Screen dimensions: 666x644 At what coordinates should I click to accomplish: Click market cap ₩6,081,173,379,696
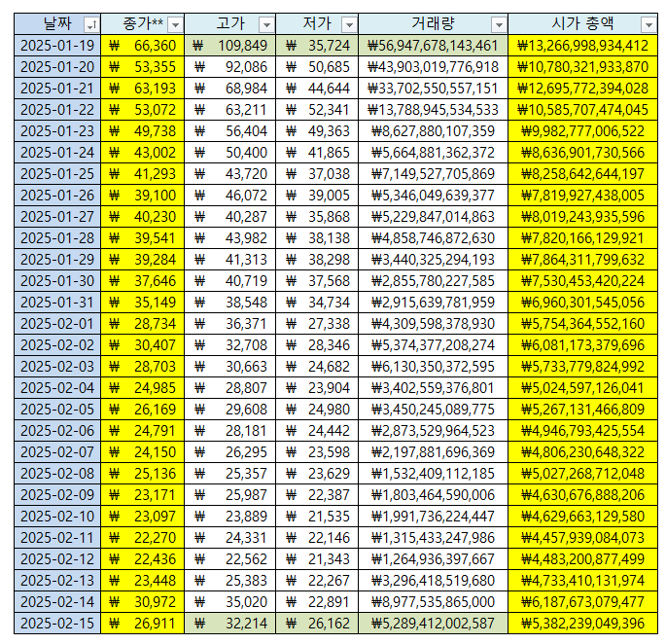click(x=582, y=344)
